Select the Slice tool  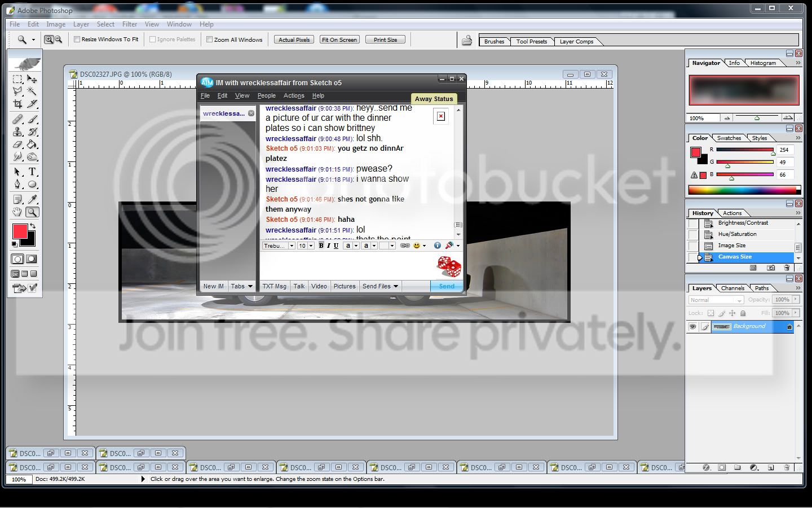[x=32, y=104]
